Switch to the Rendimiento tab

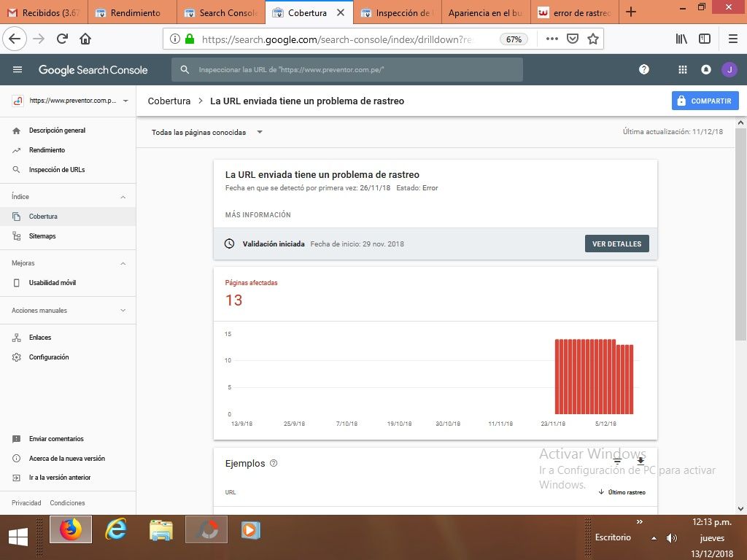pos(132,13)
